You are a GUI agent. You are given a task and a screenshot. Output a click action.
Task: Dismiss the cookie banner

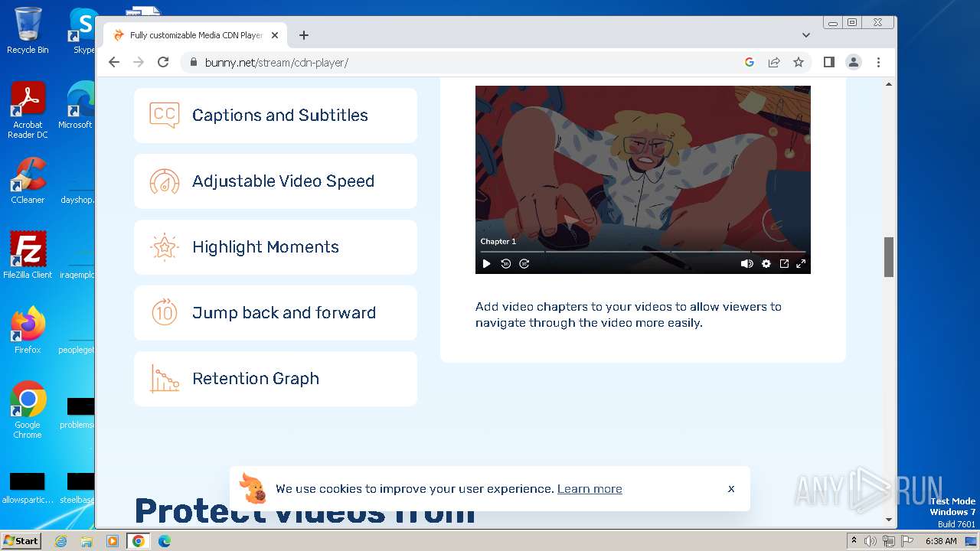[x=731, y=488]
